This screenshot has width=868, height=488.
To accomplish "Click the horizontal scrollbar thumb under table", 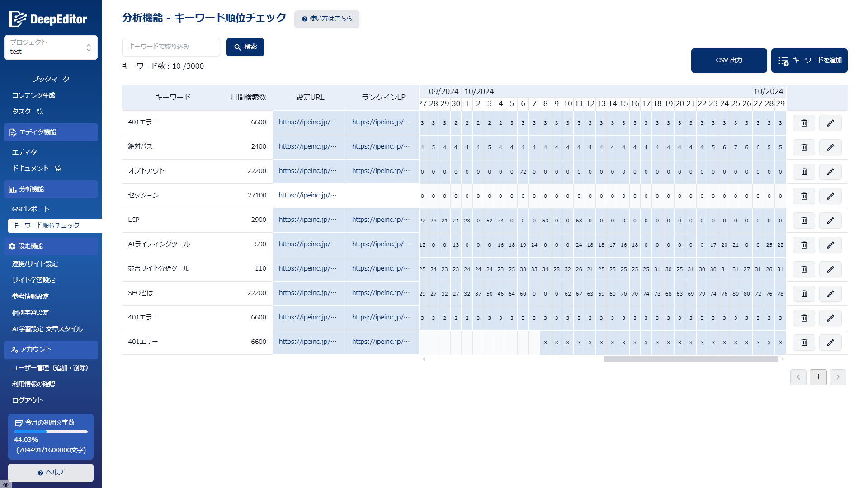I will coord(691,359).
